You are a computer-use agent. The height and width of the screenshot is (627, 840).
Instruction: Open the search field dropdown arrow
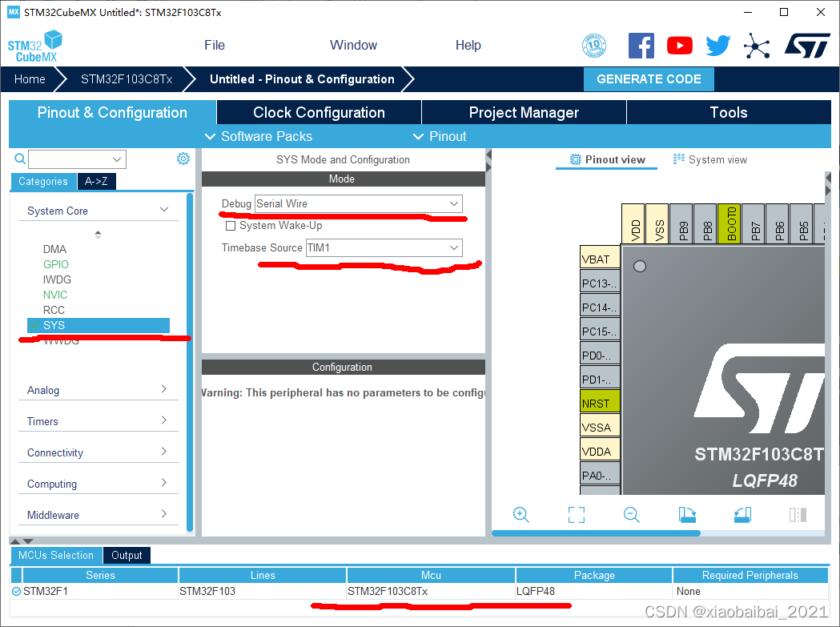click(x=117, y=159)
